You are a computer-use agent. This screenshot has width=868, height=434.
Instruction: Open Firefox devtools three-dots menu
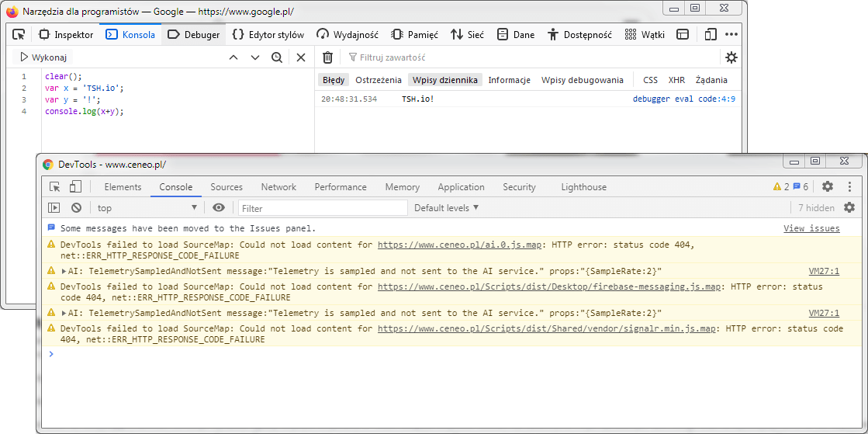click(x=731, y=35)
